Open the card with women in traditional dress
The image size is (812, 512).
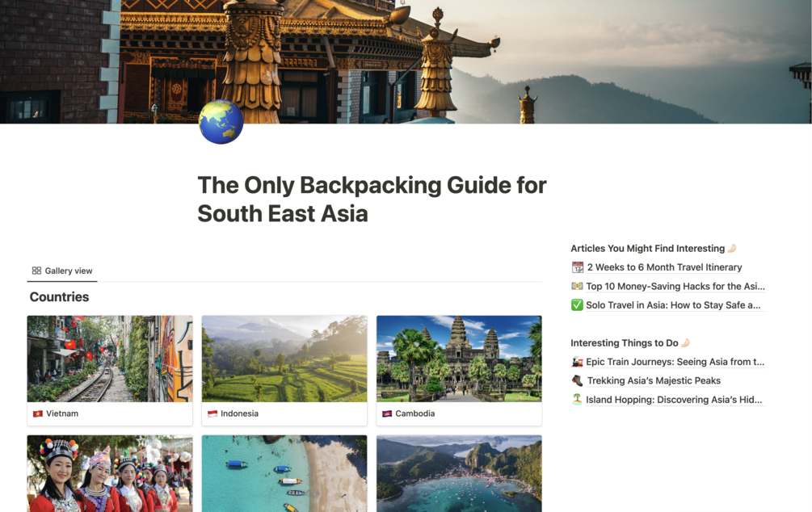[110, 473]
